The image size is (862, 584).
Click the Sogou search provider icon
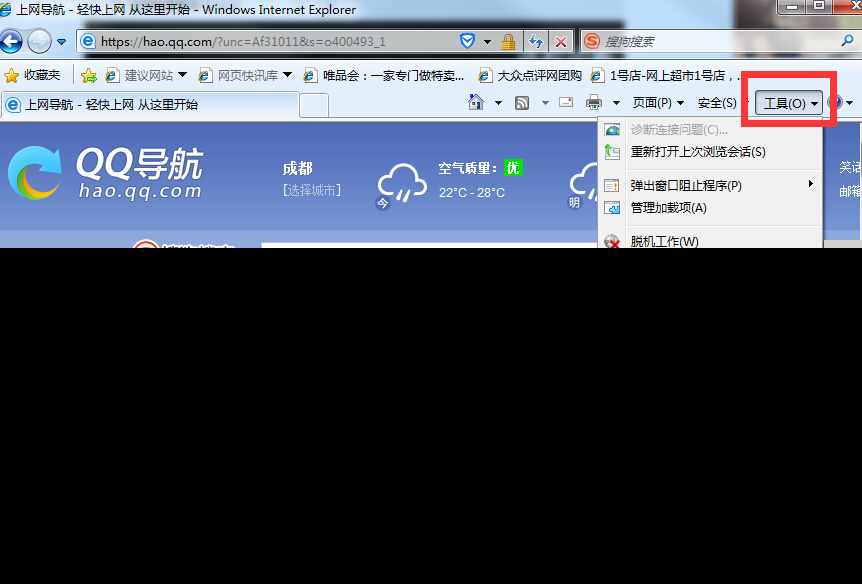592,41
